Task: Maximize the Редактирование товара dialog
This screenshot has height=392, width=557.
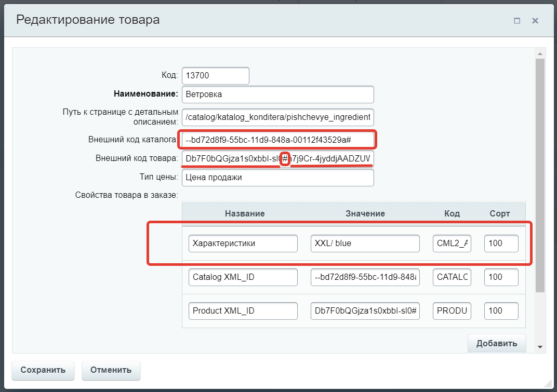Action: [517, 21]
